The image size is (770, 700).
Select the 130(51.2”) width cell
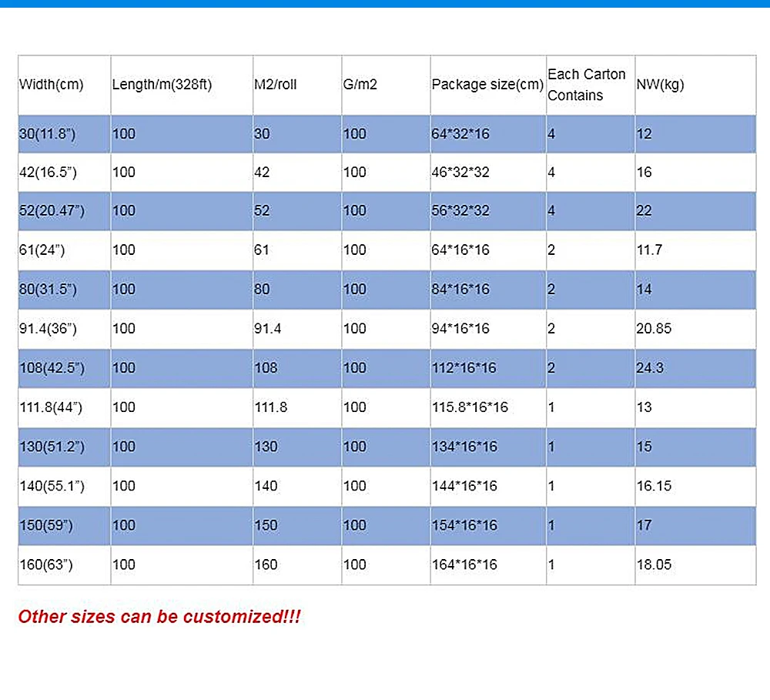click(x=51, y=447)
